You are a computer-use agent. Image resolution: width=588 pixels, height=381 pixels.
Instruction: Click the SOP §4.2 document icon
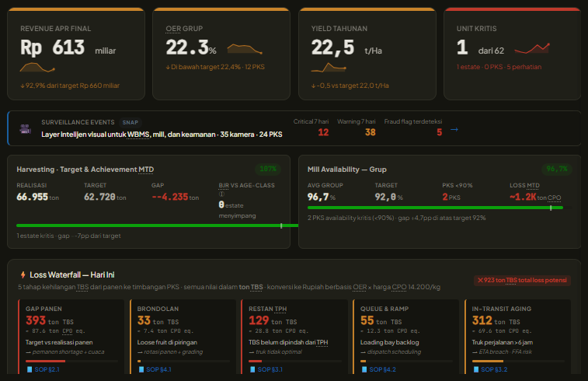(x=364, y=369)
